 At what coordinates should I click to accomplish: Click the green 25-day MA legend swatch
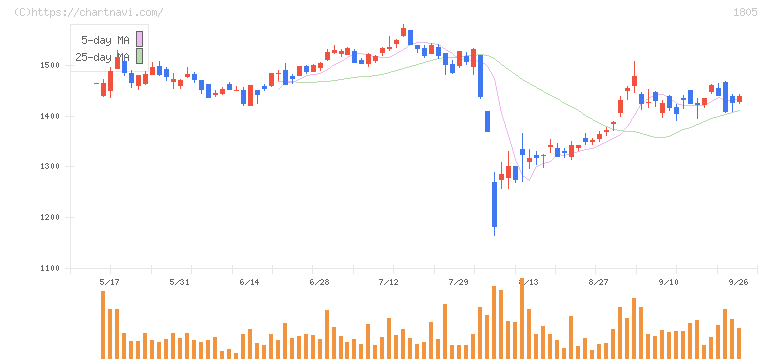coord(139,56)
